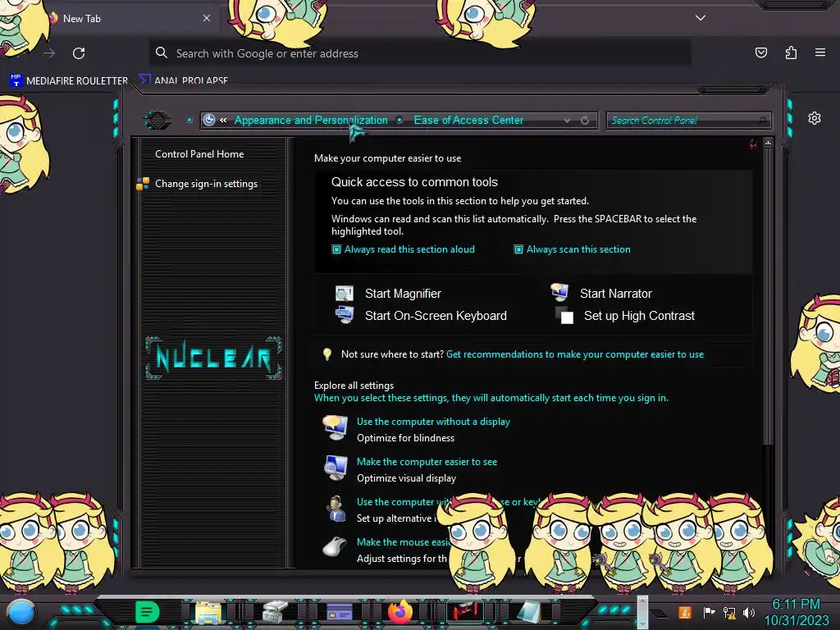This screenshot has width=840, height=630.
Task: Click the High Contrast icon
Action: point(564,316)
